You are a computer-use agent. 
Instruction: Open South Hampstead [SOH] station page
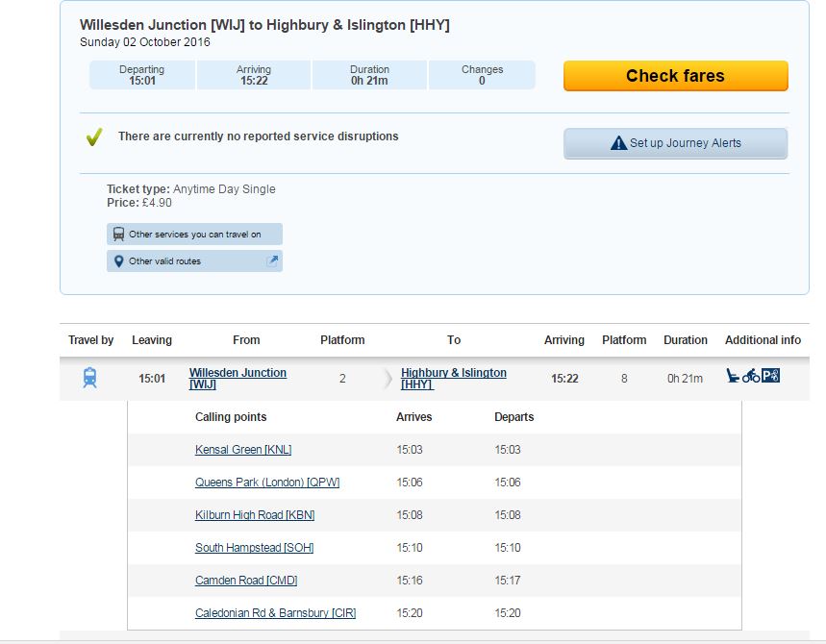pos(254,548)
